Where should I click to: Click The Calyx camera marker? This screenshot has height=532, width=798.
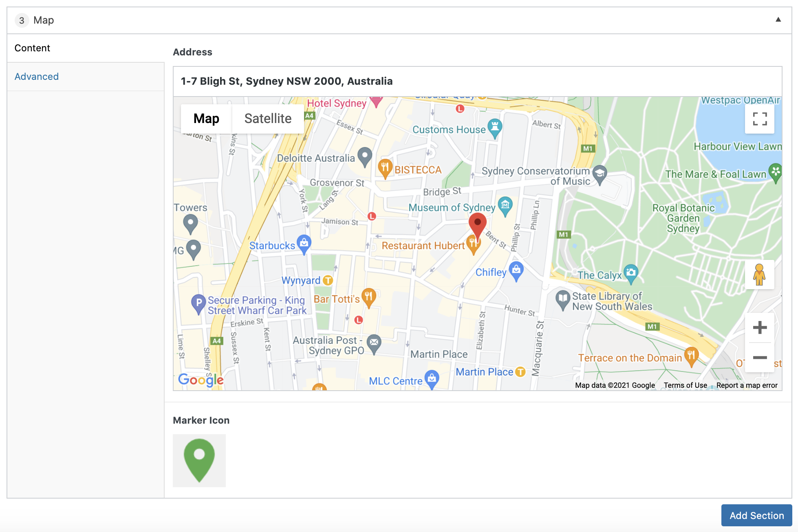(631, 274)
